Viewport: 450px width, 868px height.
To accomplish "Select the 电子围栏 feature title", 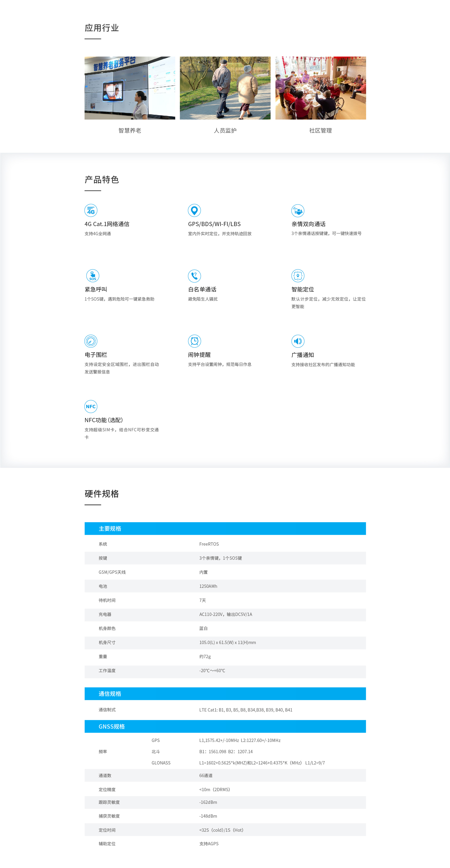I will pos(96,355).
